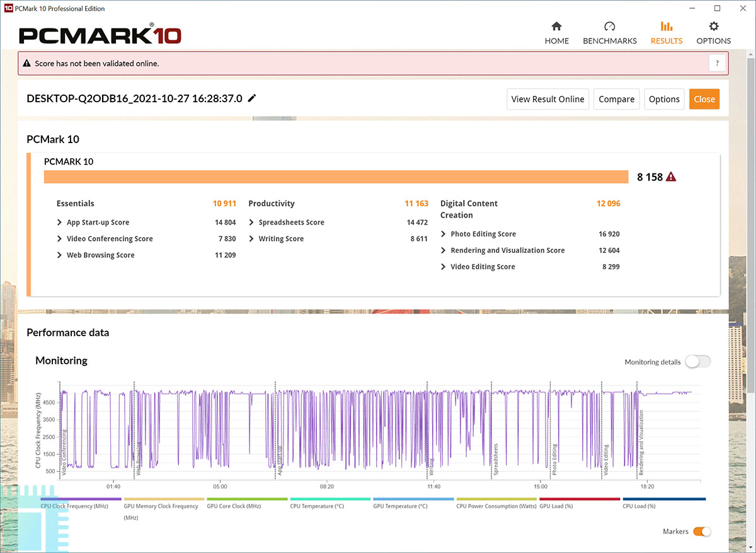
Task: Turn off the Markers toggle
Action: pos(702,532)
